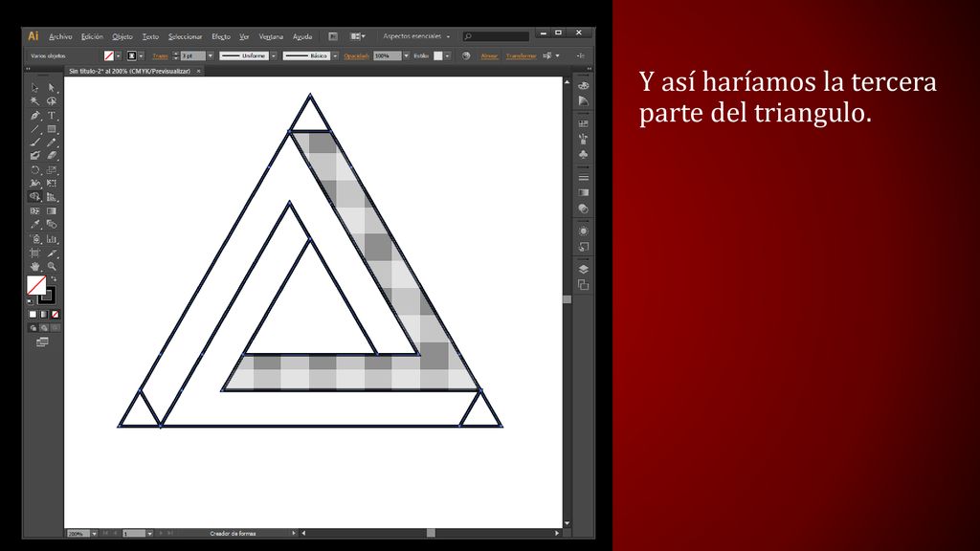Select the Blend tool

click(x=52, y=224)
